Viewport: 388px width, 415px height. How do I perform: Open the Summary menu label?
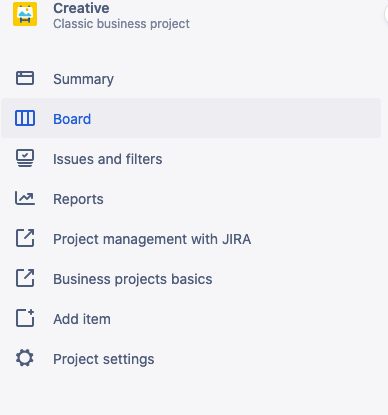coord(83,79)
